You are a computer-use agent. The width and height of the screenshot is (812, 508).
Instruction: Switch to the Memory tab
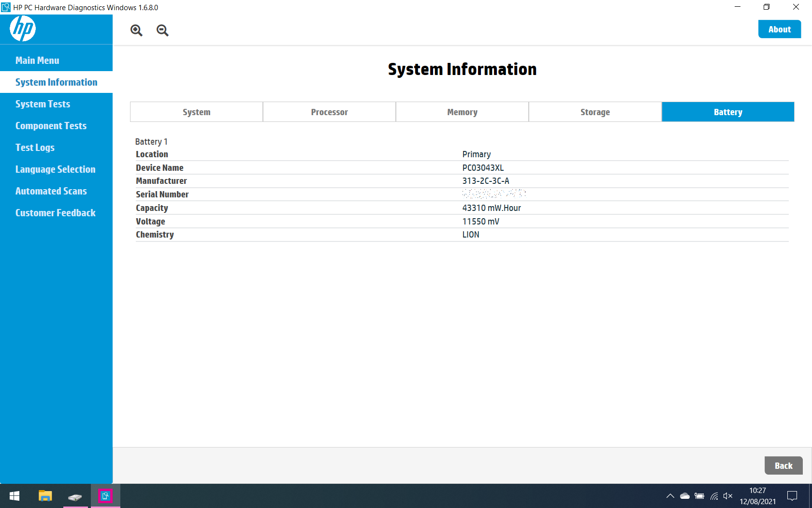pyautogui.click(x=463, y=112)
